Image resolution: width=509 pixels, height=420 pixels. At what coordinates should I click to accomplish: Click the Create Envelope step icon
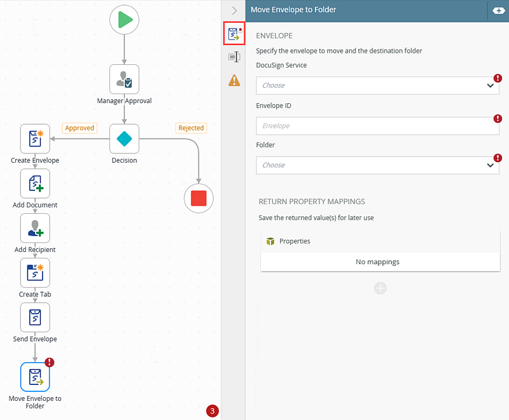[35, 139]
